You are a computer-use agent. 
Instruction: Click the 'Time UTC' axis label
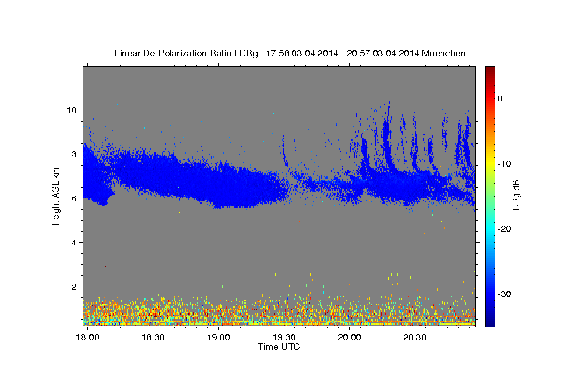point(279,347)
